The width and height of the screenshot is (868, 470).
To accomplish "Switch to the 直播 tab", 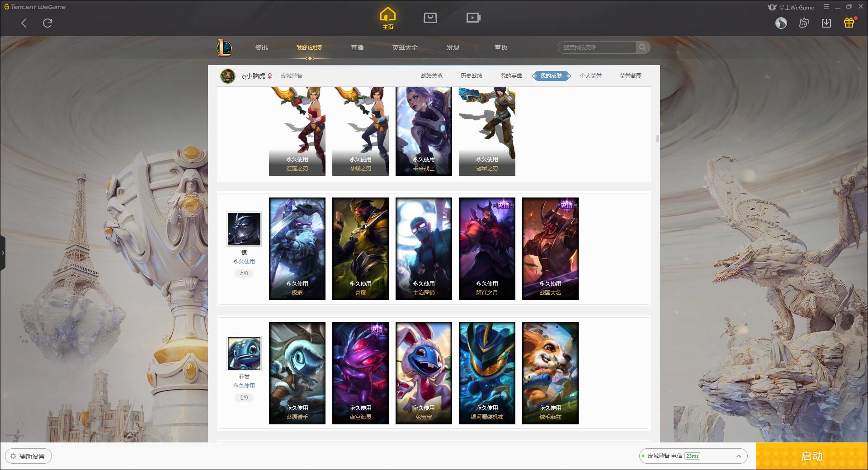I will coord(357,47).
